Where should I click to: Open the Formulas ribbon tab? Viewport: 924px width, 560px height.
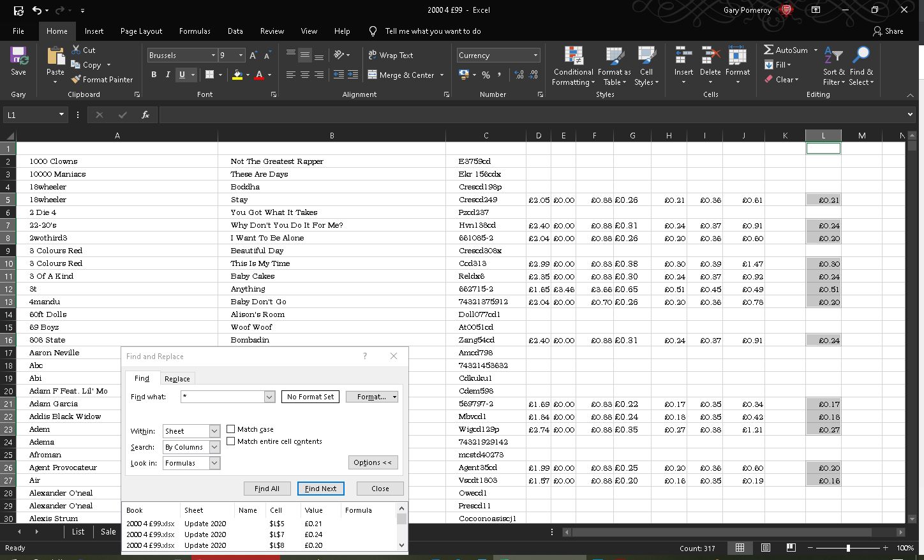(195, 31)
